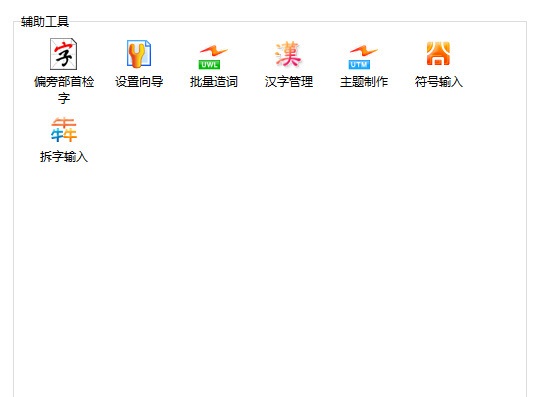This screenshot has width=540, height=397.
Task: Open the 偏旁部首检字 tool icon
Action: tap(64, 54)
